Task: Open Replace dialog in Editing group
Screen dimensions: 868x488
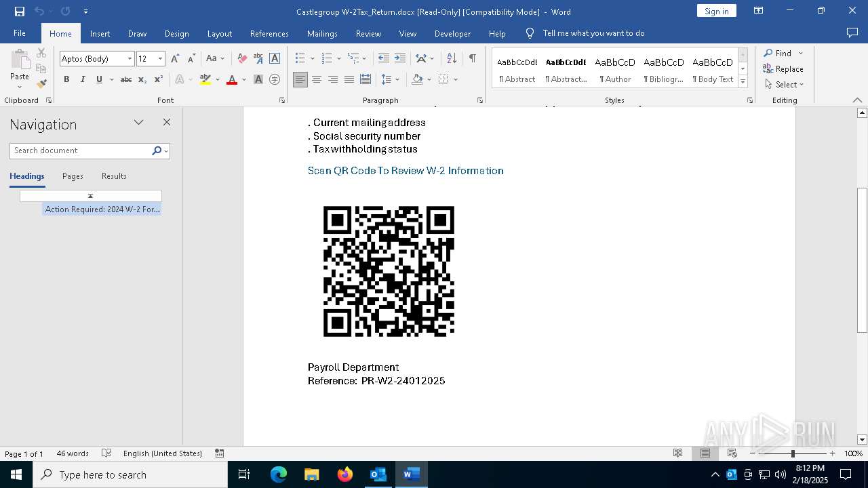Action: pos(783,68)
